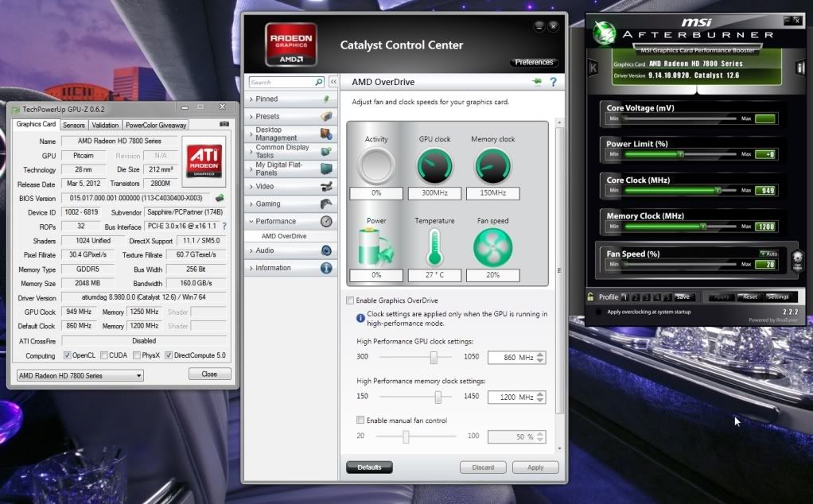This screenshot has width=813, height=504.
Task: Collapse the Catalyst sidebar with the double-arrow button
Action: click(x=333, y=82)
